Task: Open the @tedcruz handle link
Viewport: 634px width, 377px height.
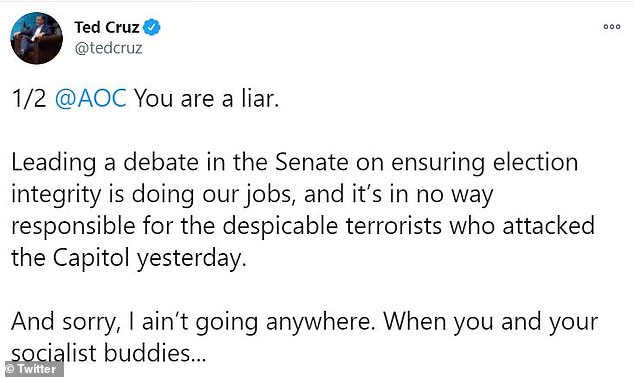Action: (x=108, y=48)
